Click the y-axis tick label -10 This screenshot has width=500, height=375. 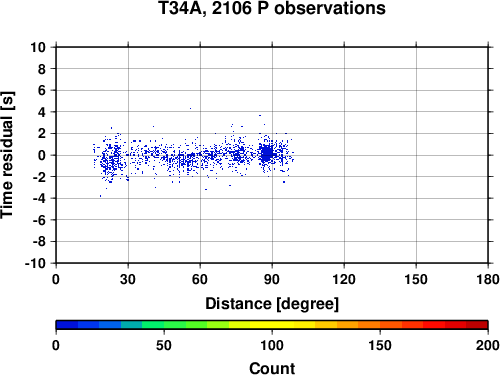(35, 263)
